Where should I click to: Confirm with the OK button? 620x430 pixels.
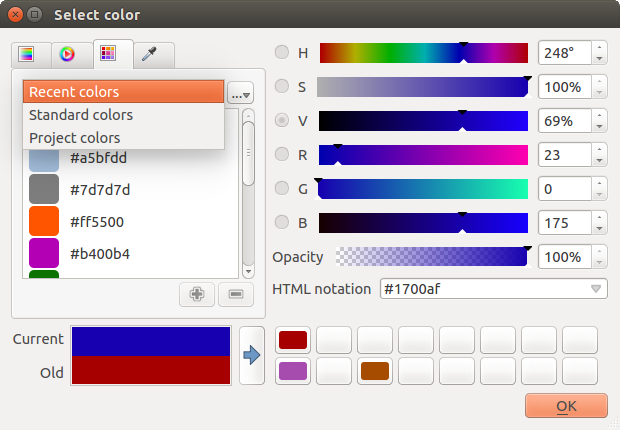click(x=566, y=406)
